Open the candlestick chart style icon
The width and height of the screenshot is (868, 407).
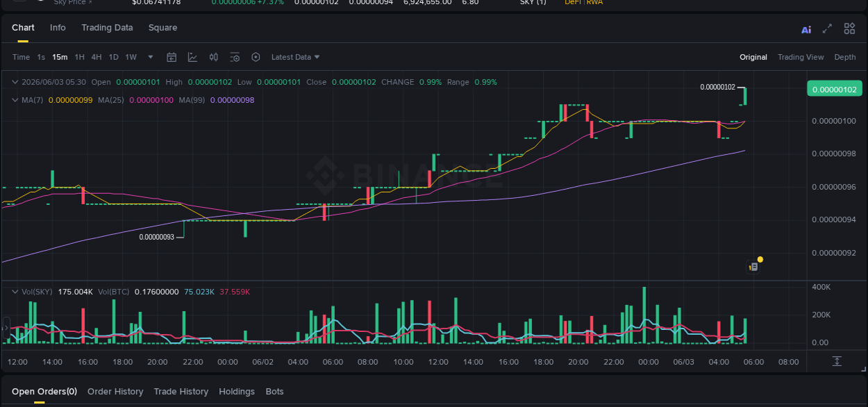(214, 57)
